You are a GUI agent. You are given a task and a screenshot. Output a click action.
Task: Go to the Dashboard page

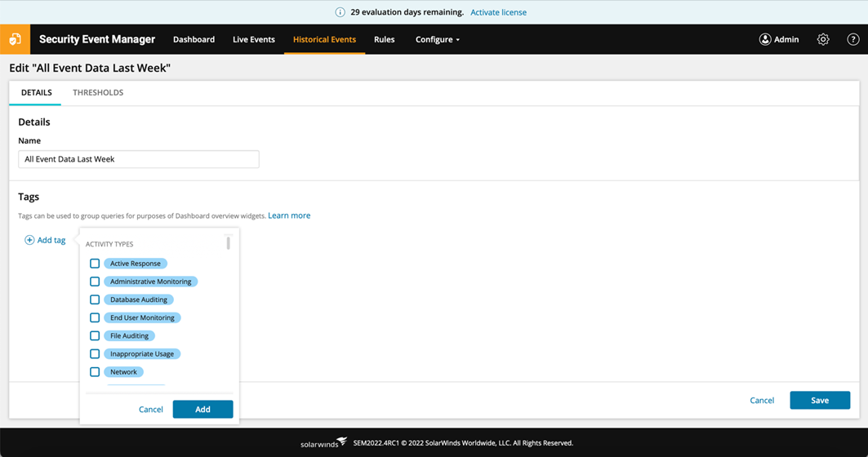coord(194,39)
